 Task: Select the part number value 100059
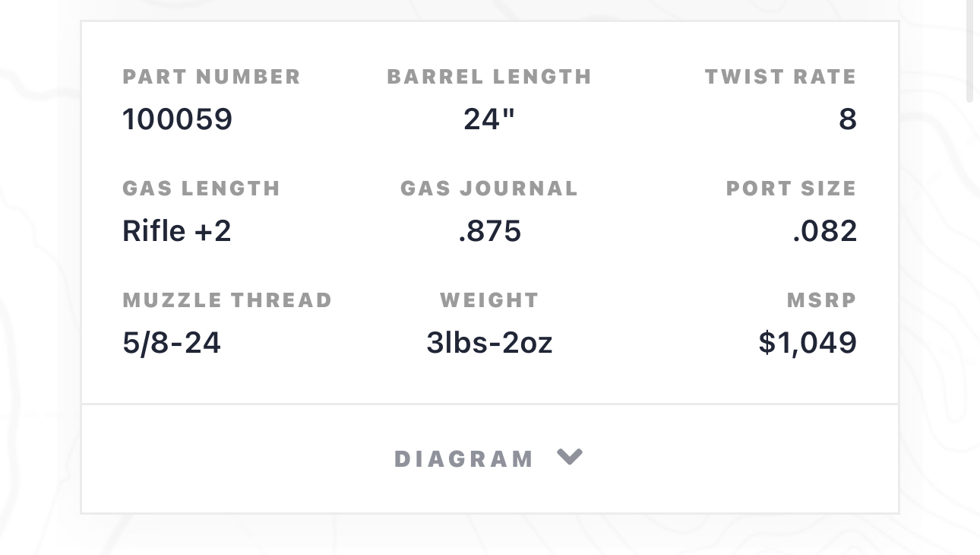pos(178,119)
